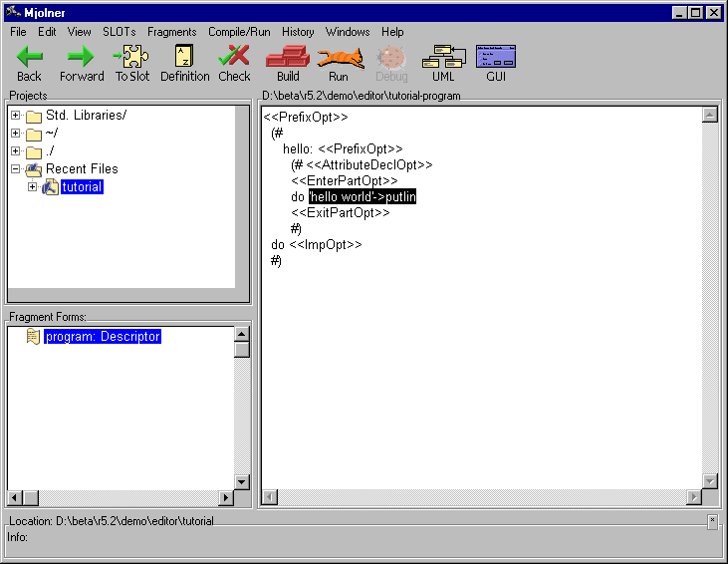Click the Build bricks icon
This screenshot has height=564, width=728.
288,57
